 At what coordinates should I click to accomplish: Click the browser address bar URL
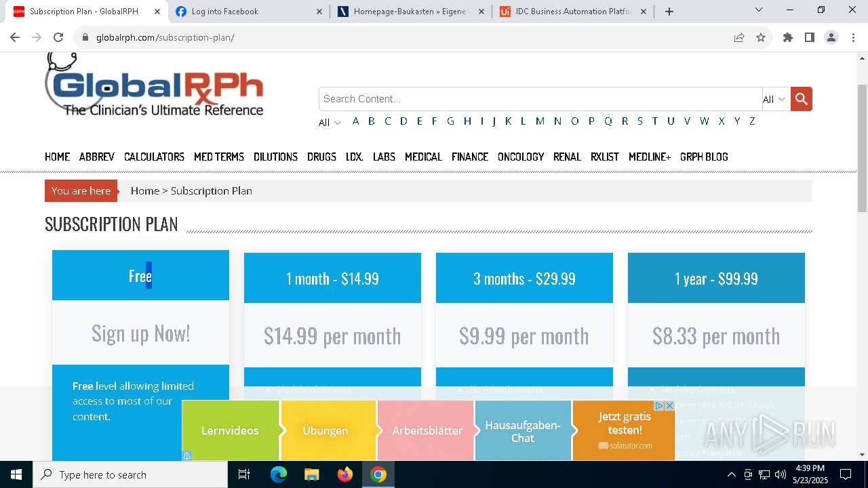tap(165, 37)
